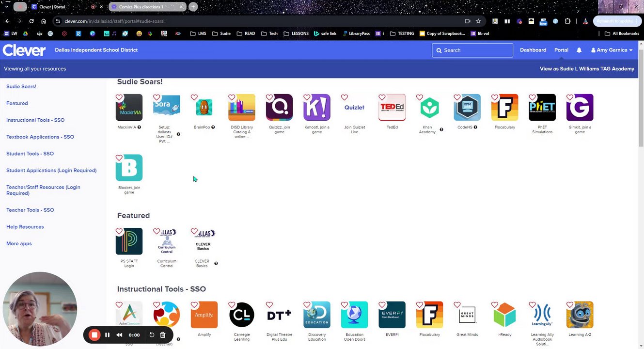Toggle favorite heart on Sora

(x=157, y=97)
